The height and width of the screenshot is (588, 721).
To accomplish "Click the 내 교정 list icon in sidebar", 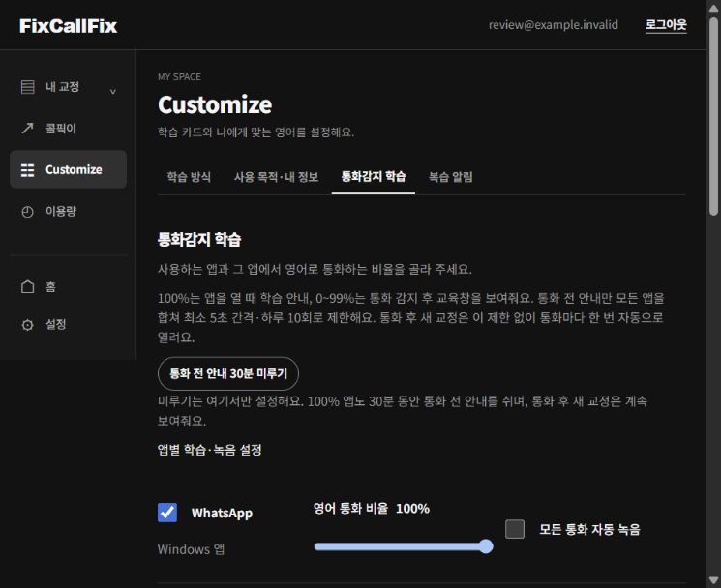I will 28,87.
